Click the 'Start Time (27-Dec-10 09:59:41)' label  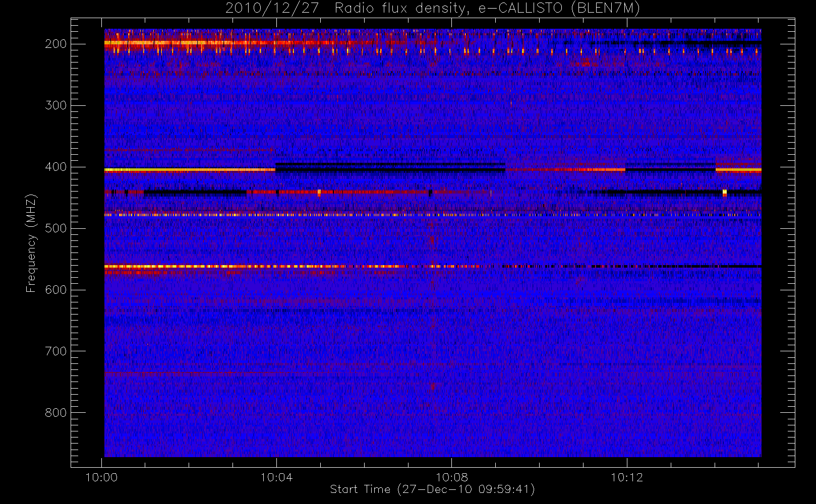tap(432, 489)
